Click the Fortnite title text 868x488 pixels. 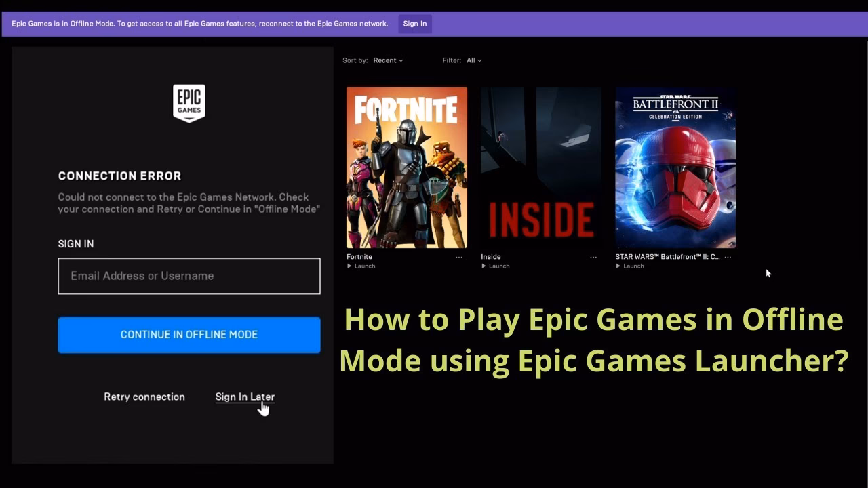tap(359, 257)
